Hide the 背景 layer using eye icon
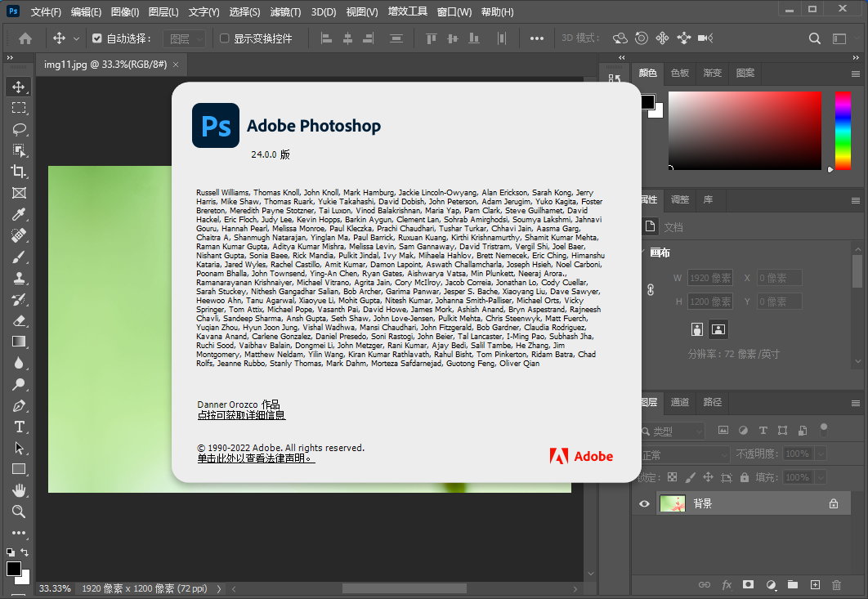868x599 pixels. [644, 503]
